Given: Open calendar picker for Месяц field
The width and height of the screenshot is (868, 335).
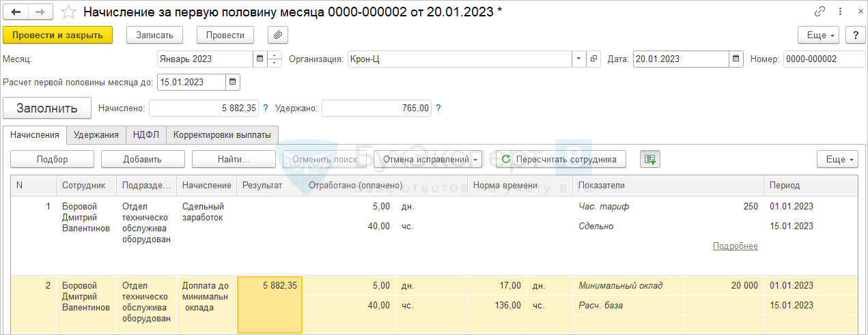Looking at the screenshot, I should pyautogui.click(x=260, y=59).
